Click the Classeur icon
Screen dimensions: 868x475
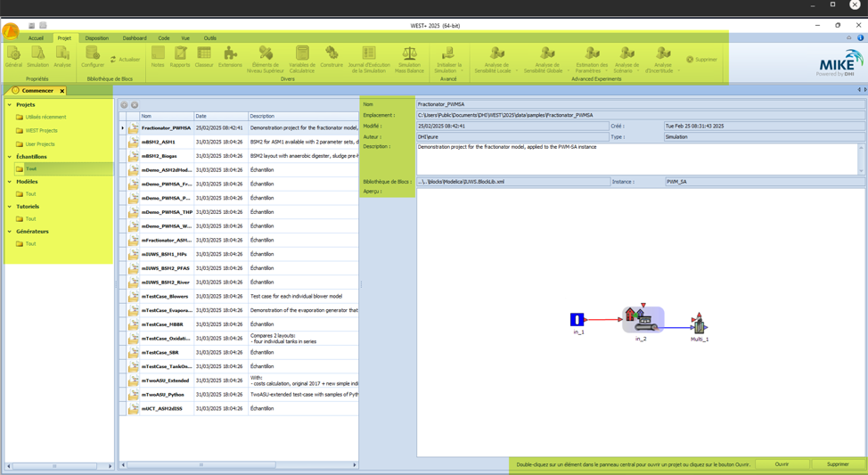204,57
